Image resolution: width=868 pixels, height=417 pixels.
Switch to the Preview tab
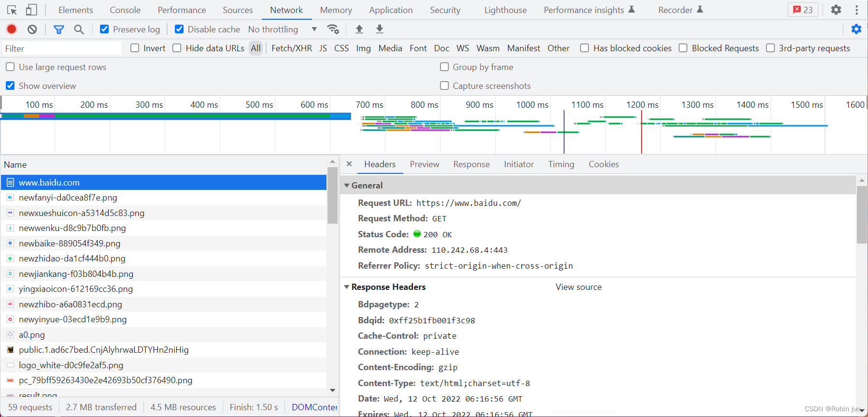point(425,164)
